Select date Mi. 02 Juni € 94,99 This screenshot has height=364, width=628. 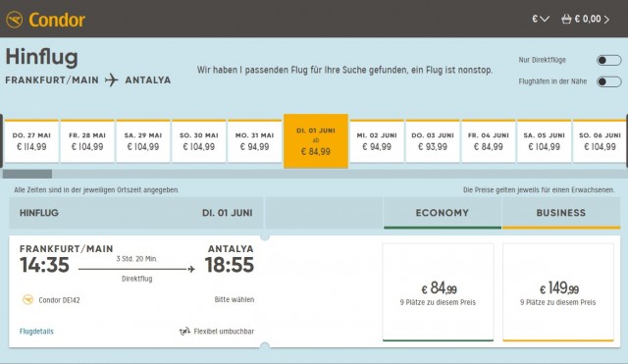(x=377, y=141)
